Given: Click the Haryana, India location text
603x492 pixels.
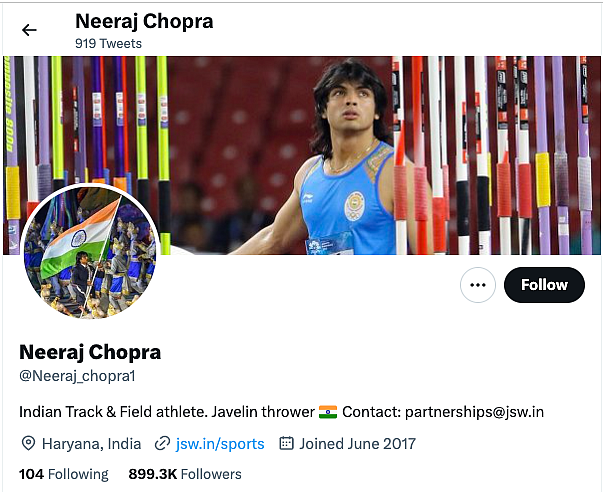Looking at the screenshot, I should pyautogui.click(x=91, y=443).
